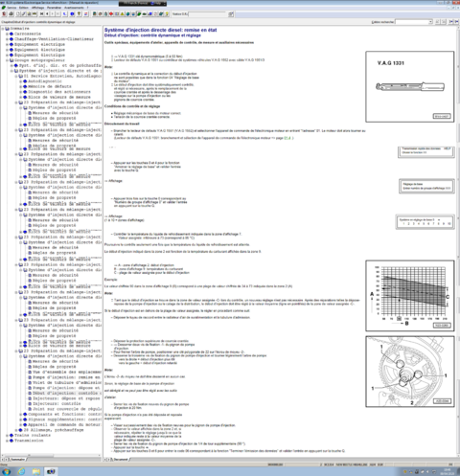Collapse the Groupe motopropulseur node
The width and height of the screenshot is (460, 476).
tap(7, 60)
